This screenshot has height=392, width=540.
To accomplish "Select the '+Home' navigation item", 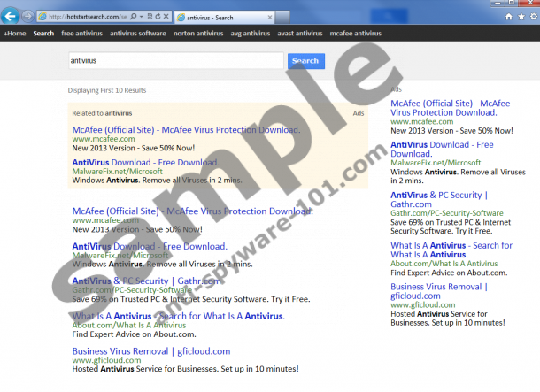I will tap(15, 34).
